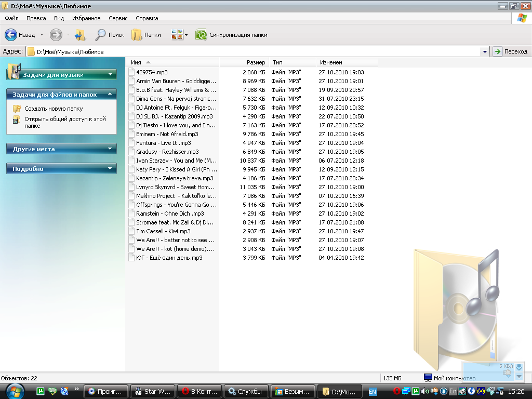The height and width of the screenshot is (399, 532).
Task: Sort by the Изменен column header
Action: pos(347,62)
